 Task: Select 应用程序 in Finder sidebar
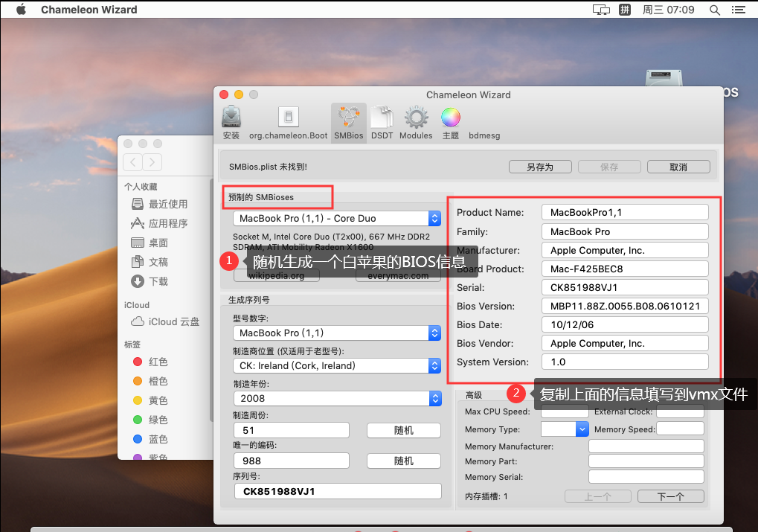pyautogui.click(x=167, y=223)
